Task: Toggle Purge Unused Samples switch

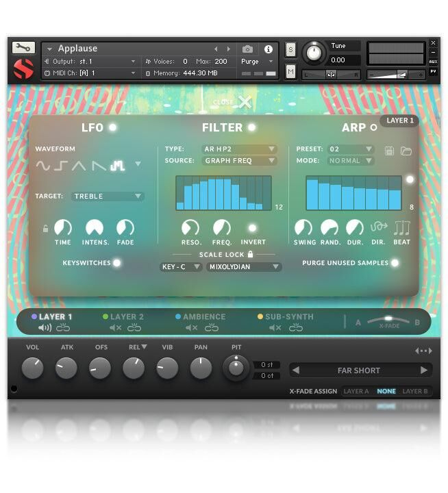Action: click(x=395, y=263)
